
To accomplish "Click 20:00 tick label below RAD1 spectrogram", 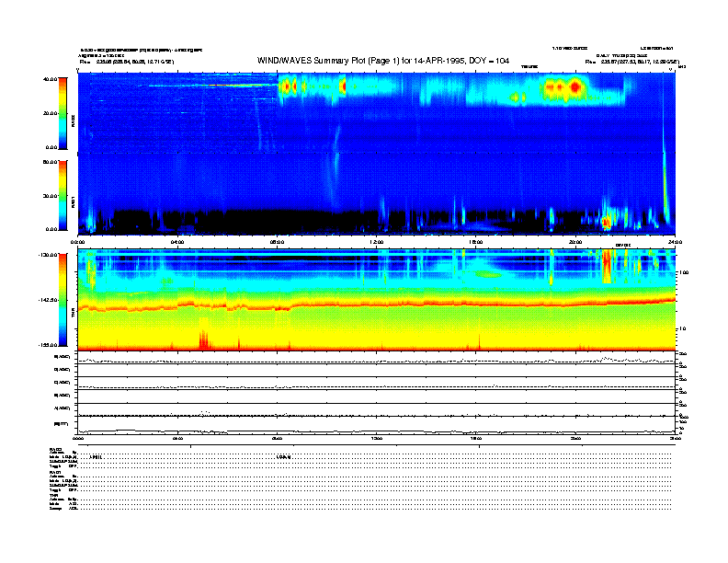I will pyautogui.click(x=575, y=242).
